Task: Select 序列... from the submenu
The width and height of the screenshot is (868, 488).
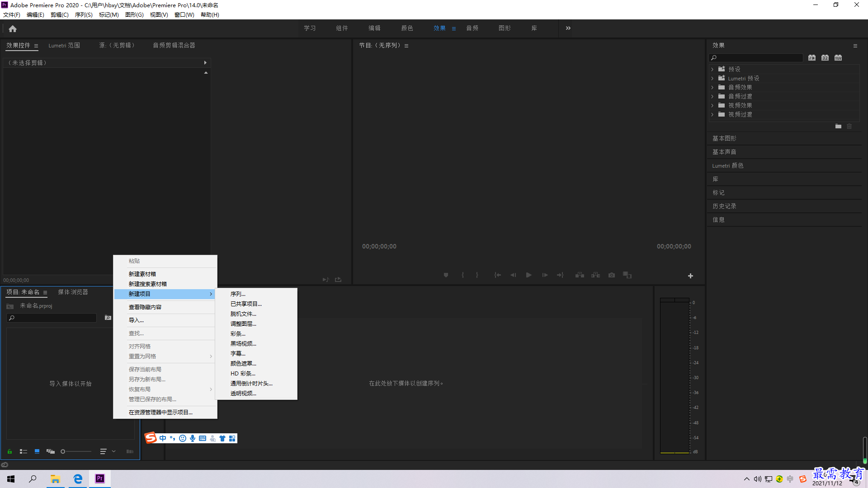Action: [238, 294]
